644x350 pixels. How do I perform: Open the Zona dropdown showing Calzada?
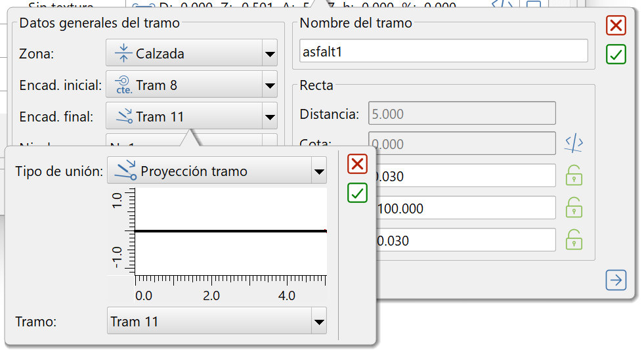click(269, 54)
